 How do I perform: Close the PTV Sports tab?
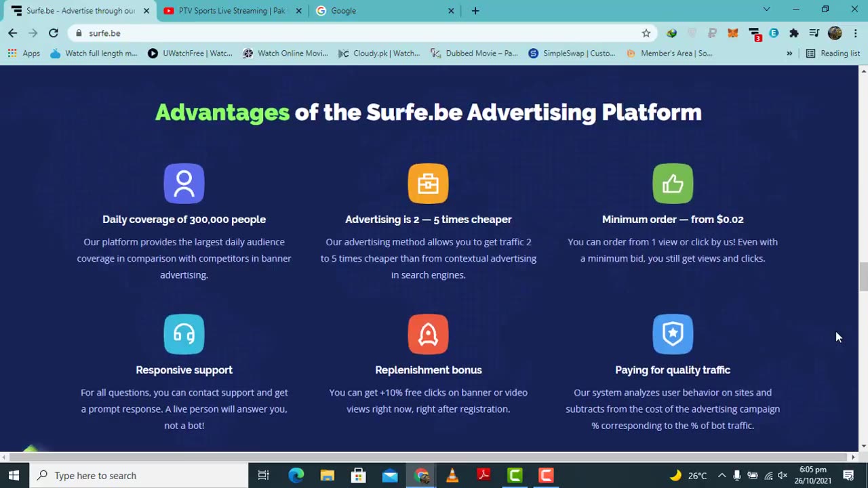click(x=298, y=10)
